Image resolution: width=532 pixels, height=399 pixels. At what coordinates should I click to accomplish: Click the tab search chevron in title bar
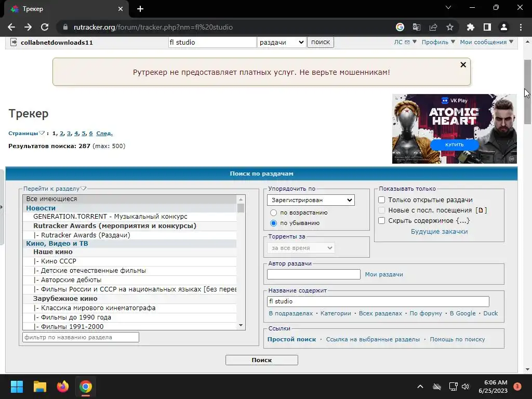pos(448,7)
